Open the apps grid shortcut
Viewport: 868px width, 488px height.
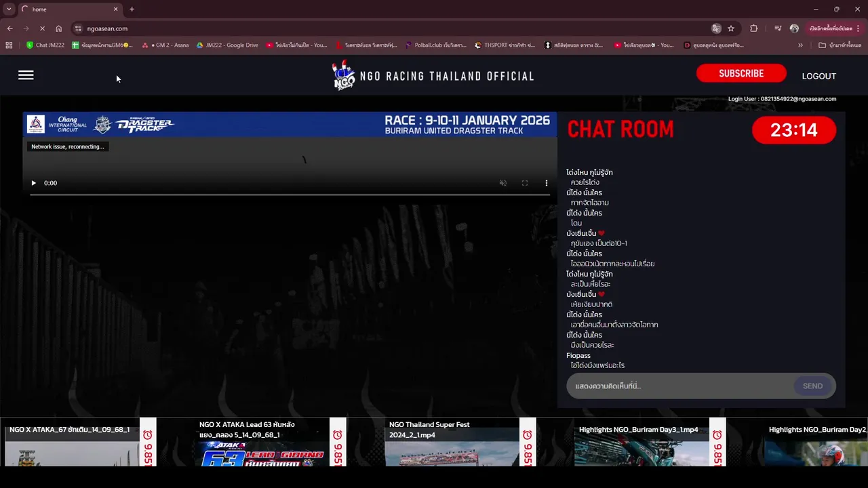point(9,45)
